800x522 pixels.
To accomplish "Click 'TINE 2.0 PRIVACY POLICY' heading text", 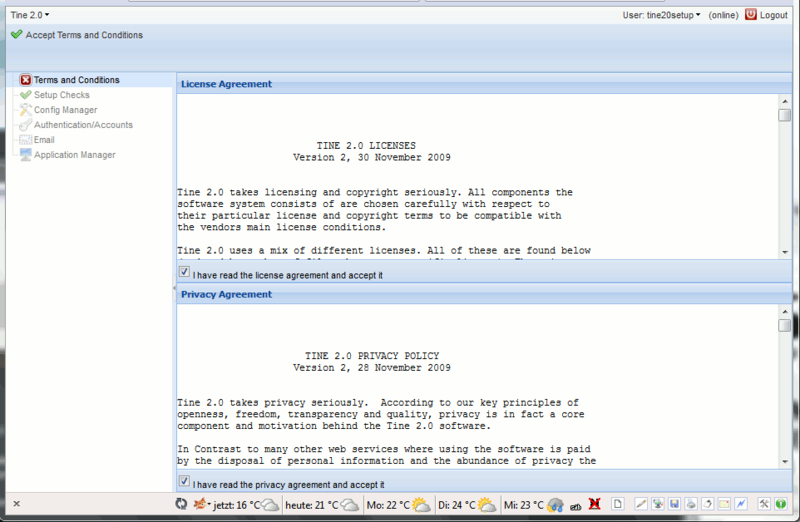I will pos(372,356).
